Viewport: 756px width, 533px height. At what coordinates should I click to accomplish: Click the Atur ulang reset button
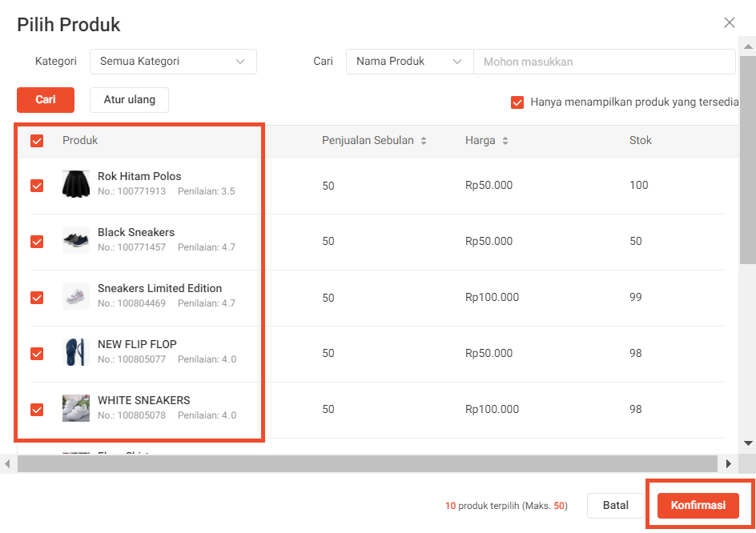(129, 100)
